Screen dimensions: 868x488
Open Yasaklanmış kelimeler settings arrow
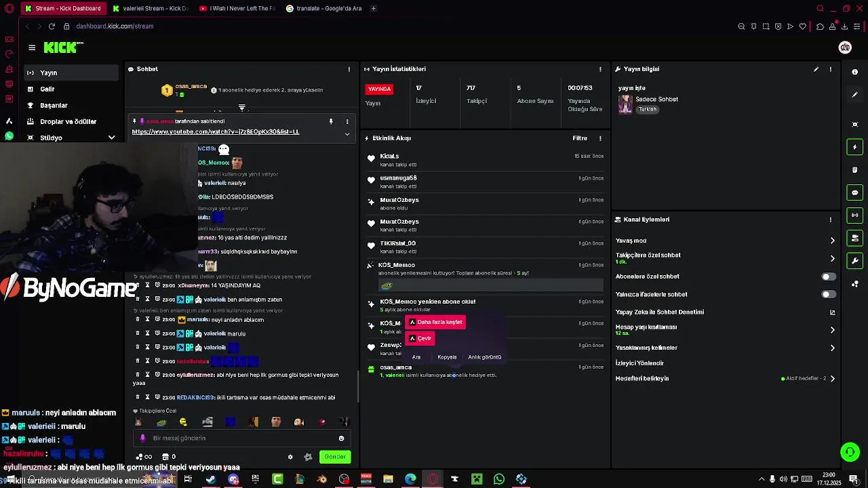pyautogui.click(x=832, y=348)
